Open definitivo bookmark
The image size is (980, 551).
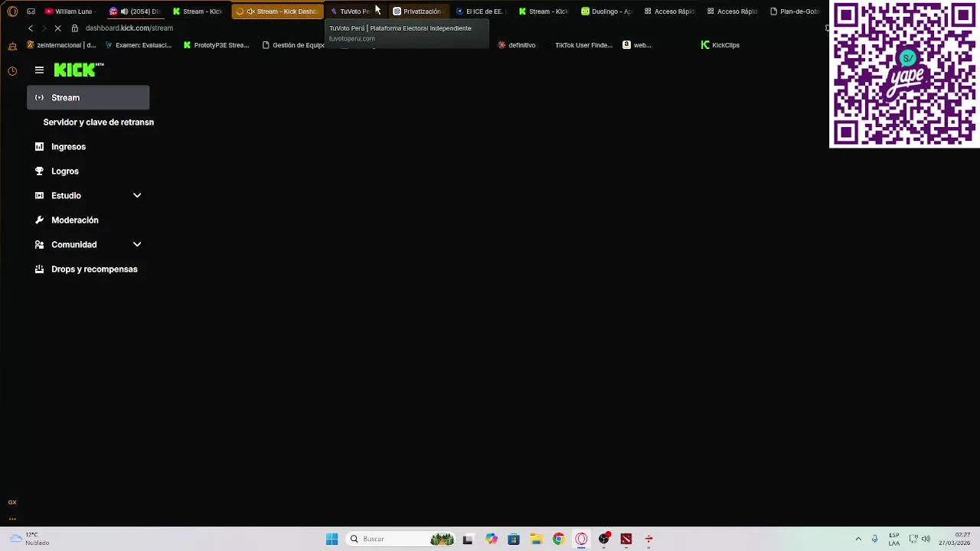(x=517, y=45)
